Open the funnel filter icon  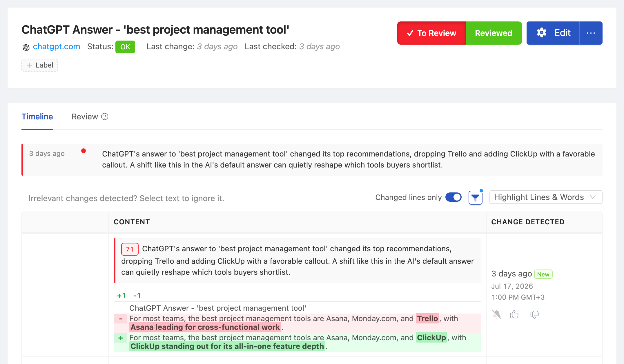point(476,198)
